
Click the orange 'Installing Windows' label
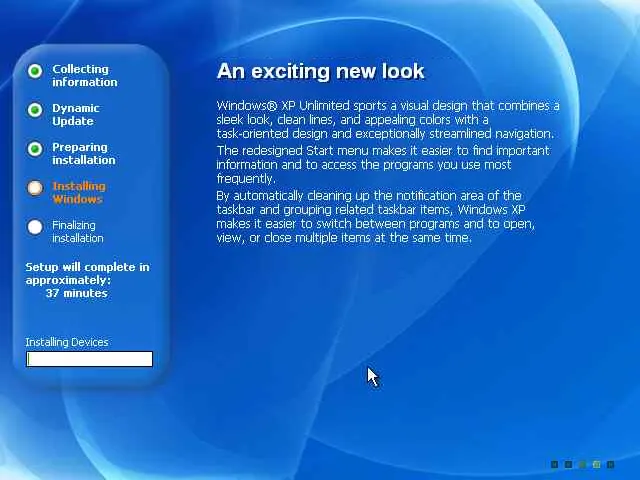pos(79,193)
